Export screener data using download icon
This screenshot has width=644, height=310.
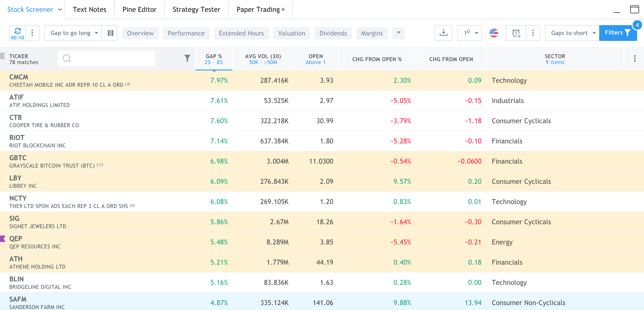coord(443,33)
